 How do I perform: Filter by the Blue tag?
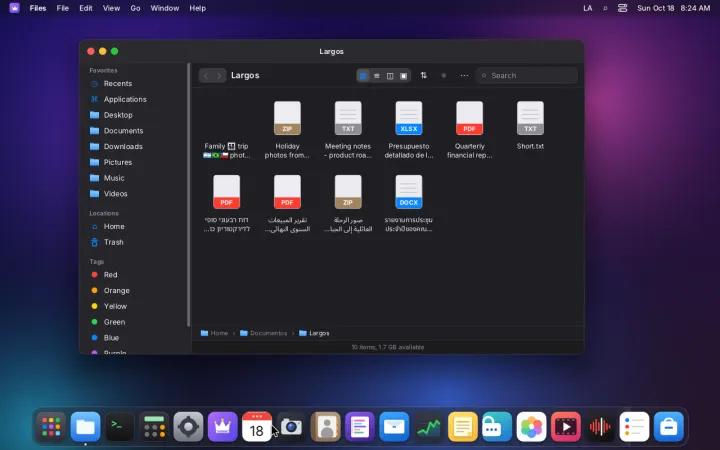pyautogui.click(x=134, y=338)
